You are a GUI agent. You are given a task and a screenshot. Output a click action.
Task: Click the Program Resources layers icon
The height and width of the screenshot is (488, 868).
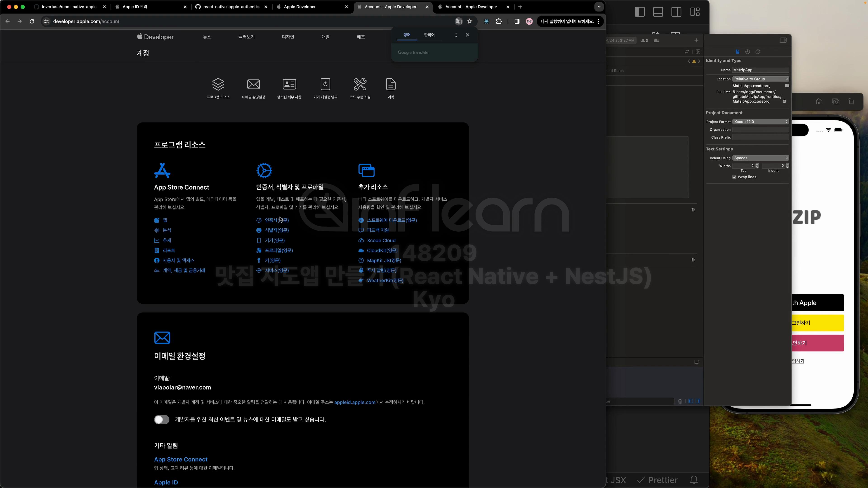pyautogui.click(x=218, y=84)
